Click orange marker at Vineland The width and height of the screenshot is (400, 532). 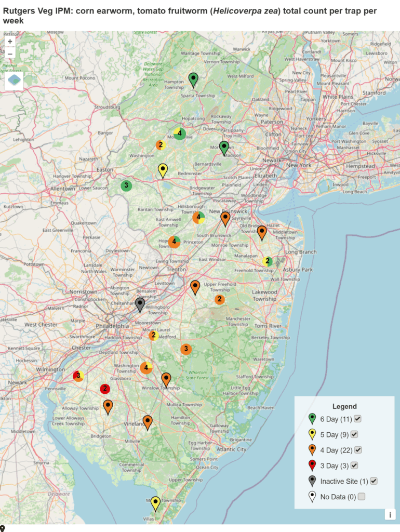[x=147, y=423]
